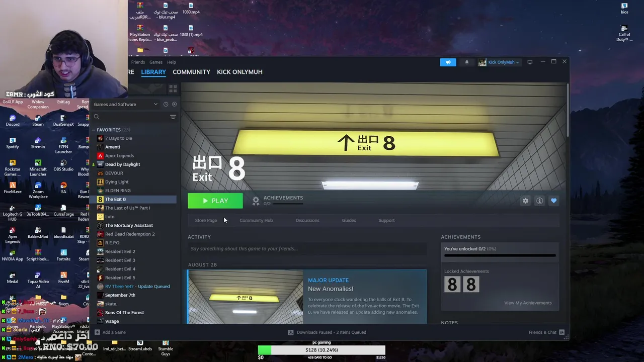Open Spotify desktop shortcut

click(13, 143)
